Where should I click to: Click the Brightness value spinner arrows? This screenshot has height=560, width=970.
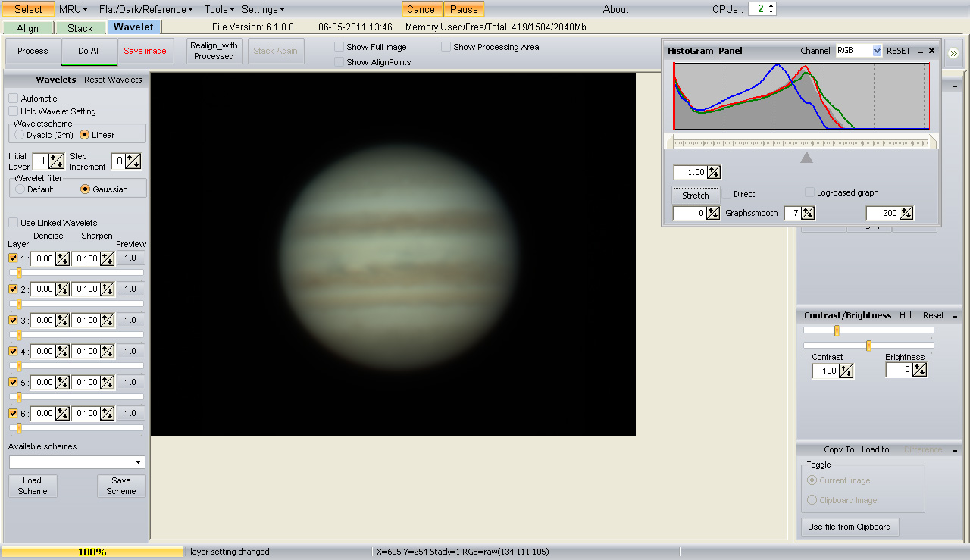tap(919, 370)
